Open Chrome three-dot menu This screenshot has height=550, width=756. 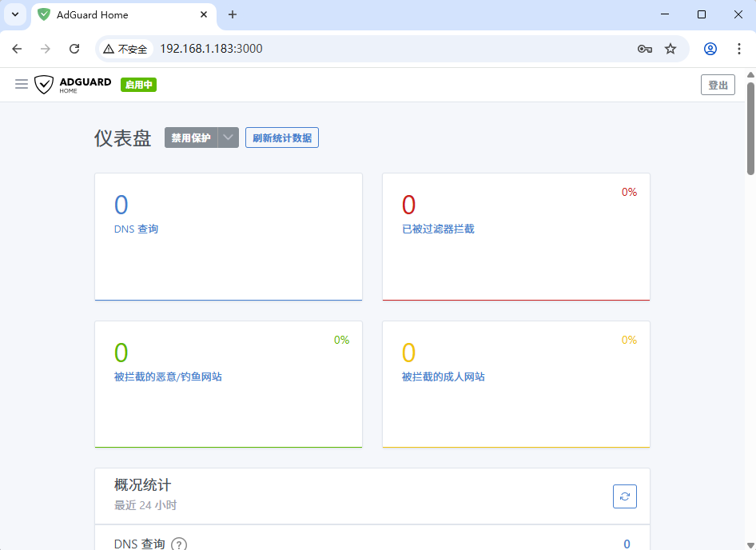pyautogui.click(x=738, y=49)
